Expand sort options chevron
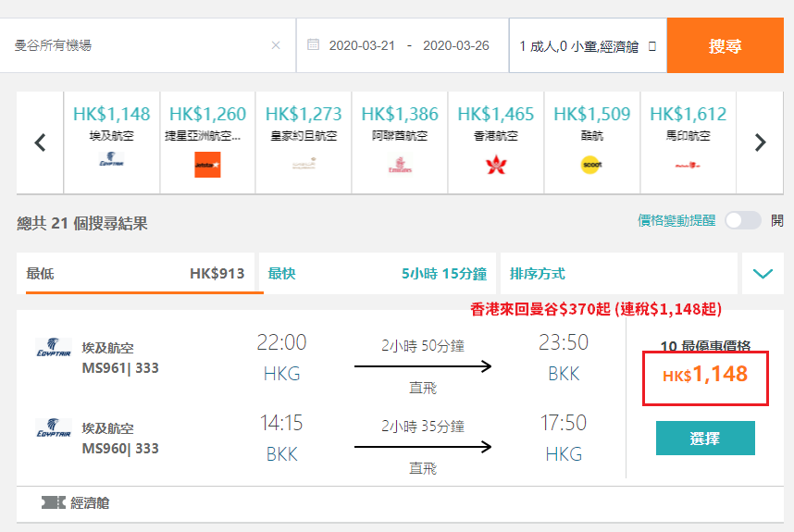 (x=763, y=274)
